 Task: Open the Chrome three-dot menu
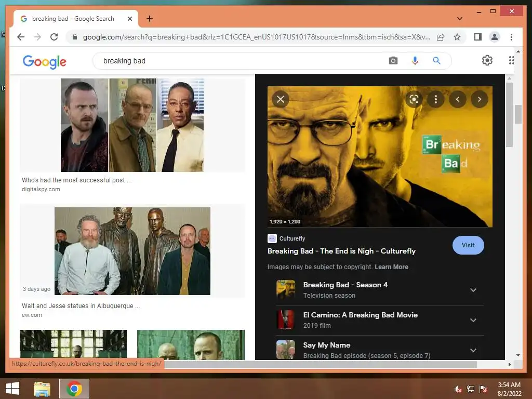pos(511,37)
